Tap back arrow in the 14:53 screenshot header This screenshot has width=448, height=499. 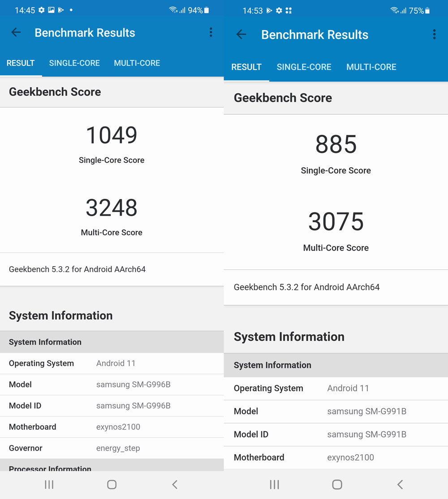[x=241, y=34]
